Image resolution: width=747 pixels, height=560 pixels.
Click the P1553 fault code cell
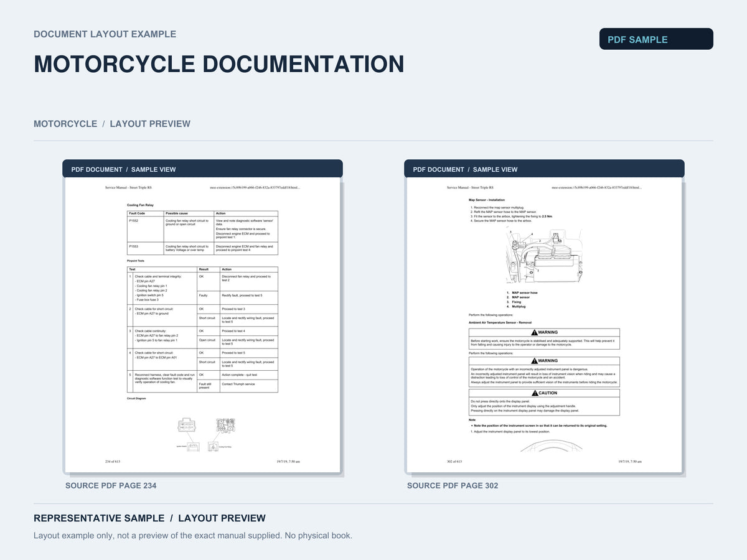click(146, 248)
